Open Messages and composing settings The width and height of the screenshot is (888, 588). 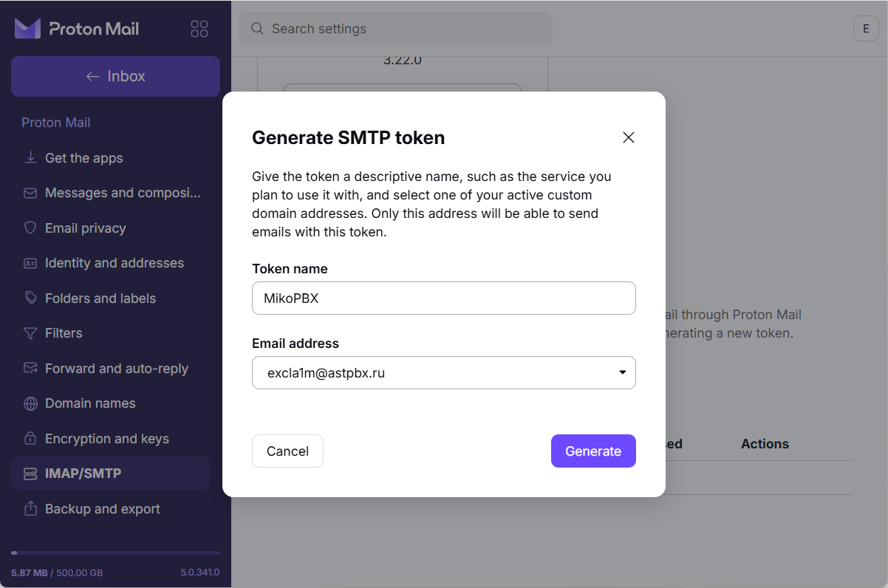coord(123,193)
